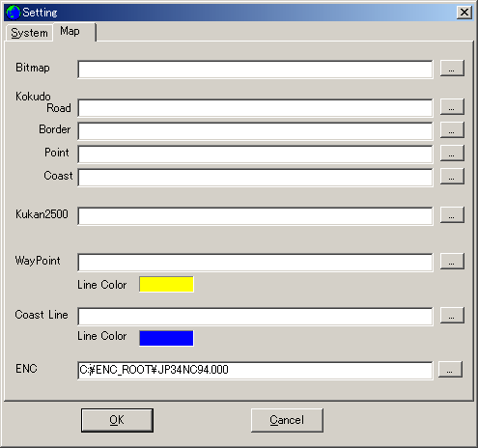
Task: Click into the ENC path field
Action: click(255, 371)
